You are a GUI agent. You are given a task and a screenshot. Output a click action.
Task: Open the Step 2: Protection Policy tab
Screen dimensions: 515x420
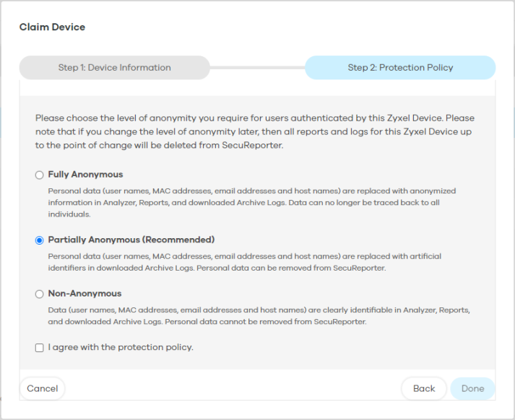pos(400,68)
